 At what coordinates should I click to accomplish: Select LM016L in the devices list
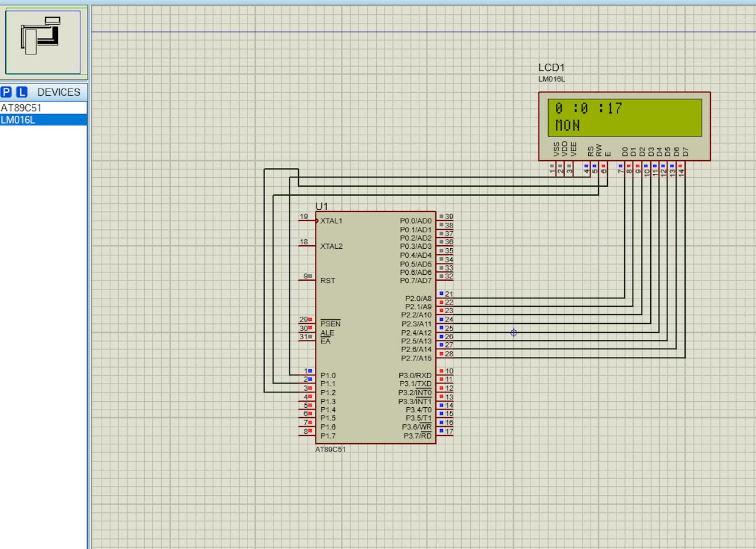[x=18, y=120]
